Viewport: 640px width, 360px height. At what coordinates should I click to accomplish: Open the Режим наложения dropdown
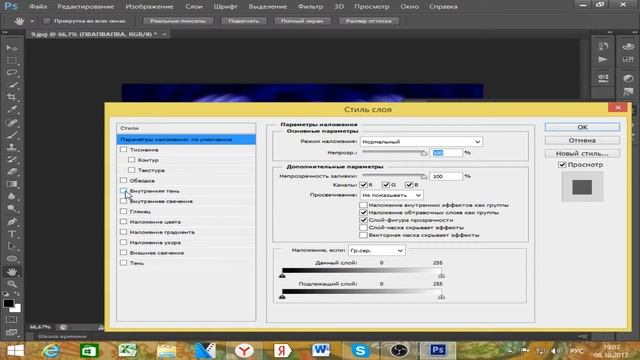tap(421, 142)
